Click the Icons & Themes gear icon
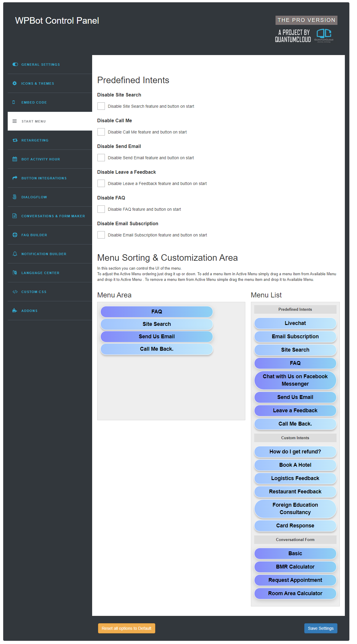The height and width of the screenshot is (644, 357). click(x=15, y=83)
